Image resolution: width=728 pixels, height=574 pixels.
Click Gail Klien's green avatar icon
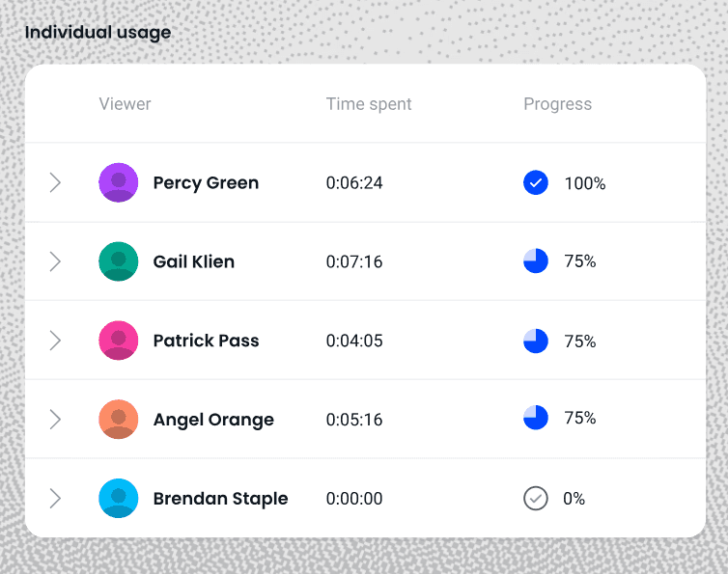(x=119, y=261)
